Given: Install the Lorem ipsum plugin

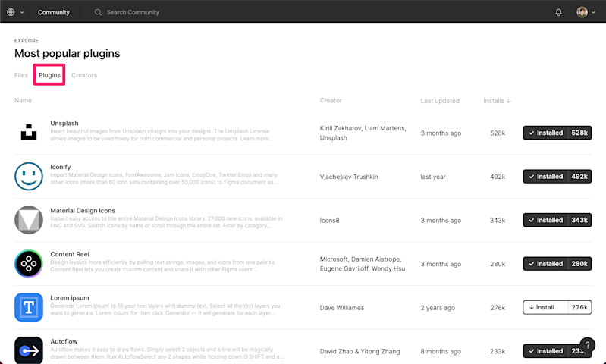Looking at the screenshot, I should click(x=557, y=307).
